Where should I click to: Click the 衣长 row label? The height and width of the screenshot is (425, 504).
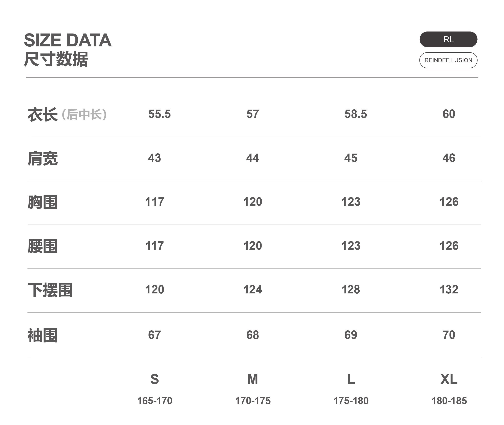[43, 115]
